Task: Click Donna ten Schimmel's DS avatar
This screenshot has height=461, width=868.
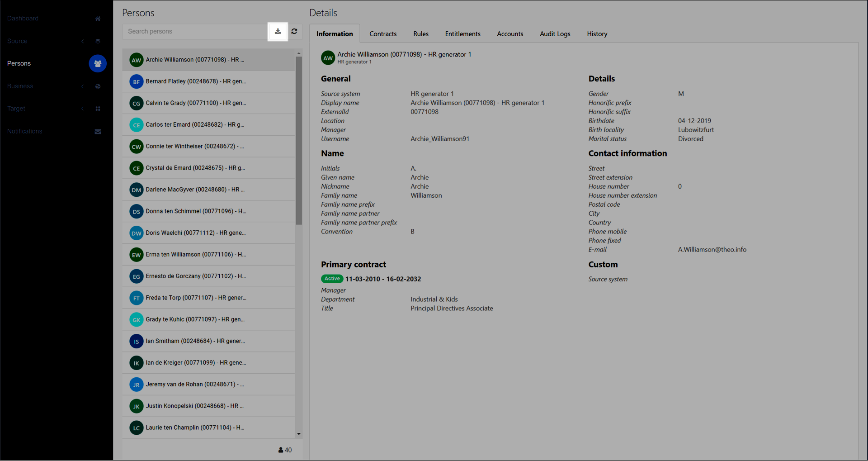Action: tap(136, 212)
